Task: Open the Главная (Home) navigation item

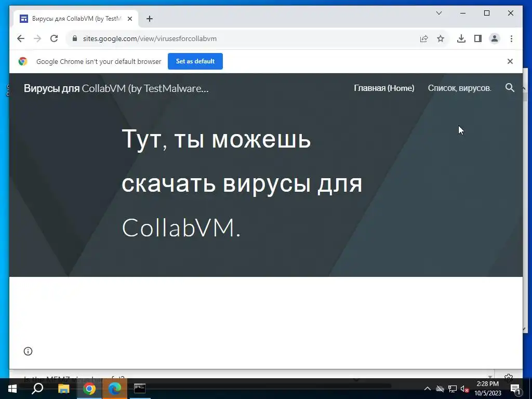Action: 384,88
